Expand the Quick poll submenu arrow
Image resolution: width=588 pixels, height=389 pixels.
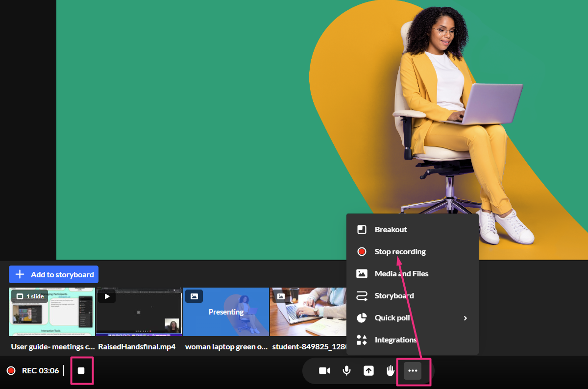click(465, 318)
